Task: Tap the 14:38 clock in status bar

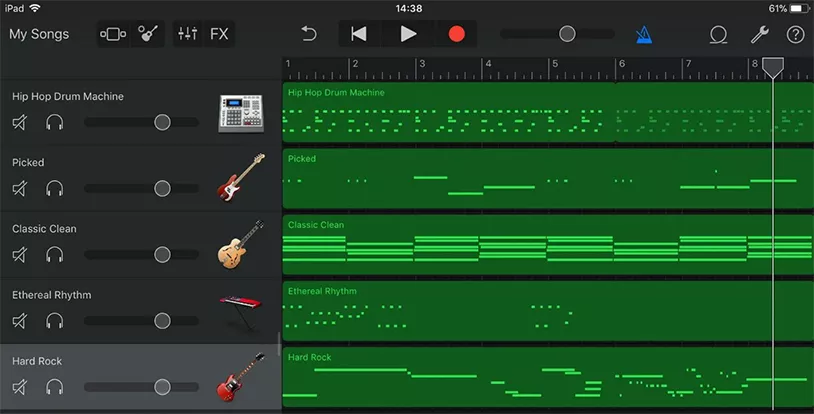Action: pos(409,8)
